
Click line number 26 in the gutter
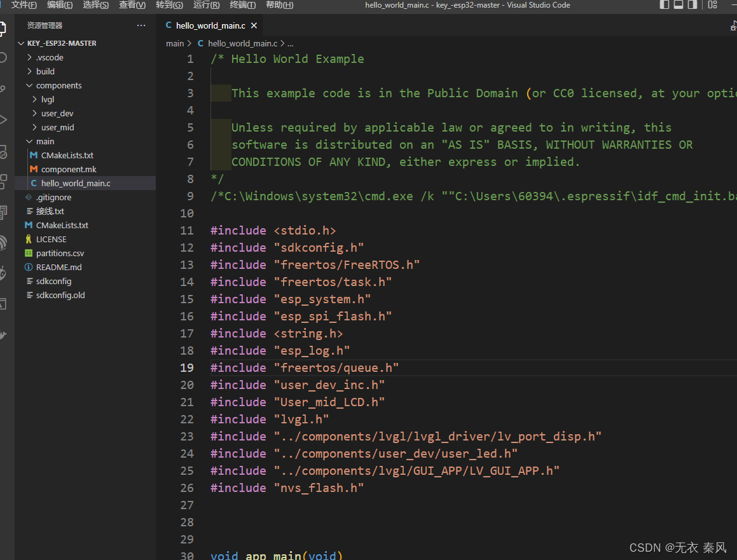(186, 488)
